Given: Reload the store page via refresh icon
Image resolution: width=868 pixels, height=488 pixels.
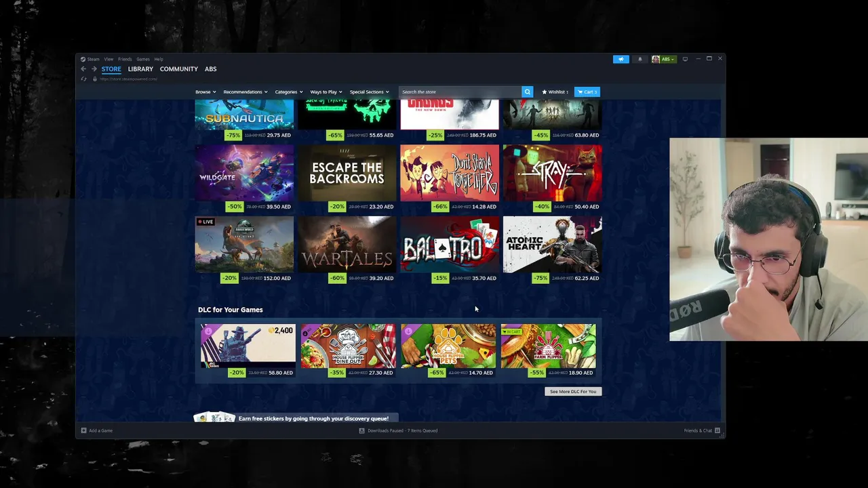Looking at the screenshot, I should tap(83, 79).
